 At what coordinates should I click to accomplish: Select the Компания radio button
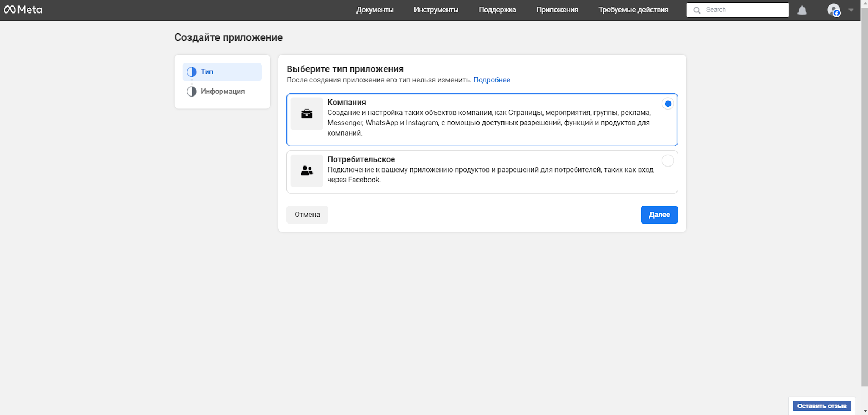point(668,104)
